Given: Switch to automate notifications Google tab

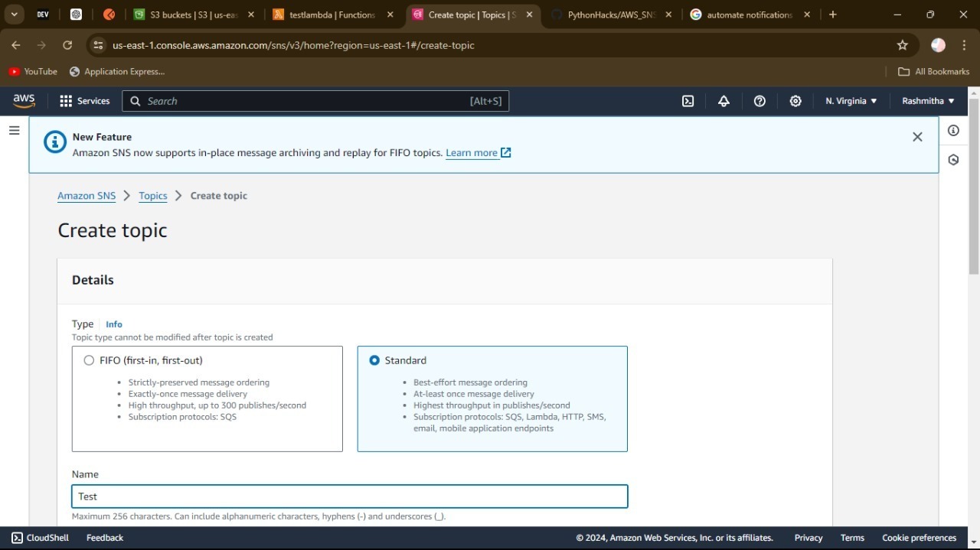Looking at the screenshot, I should (750, 15).
